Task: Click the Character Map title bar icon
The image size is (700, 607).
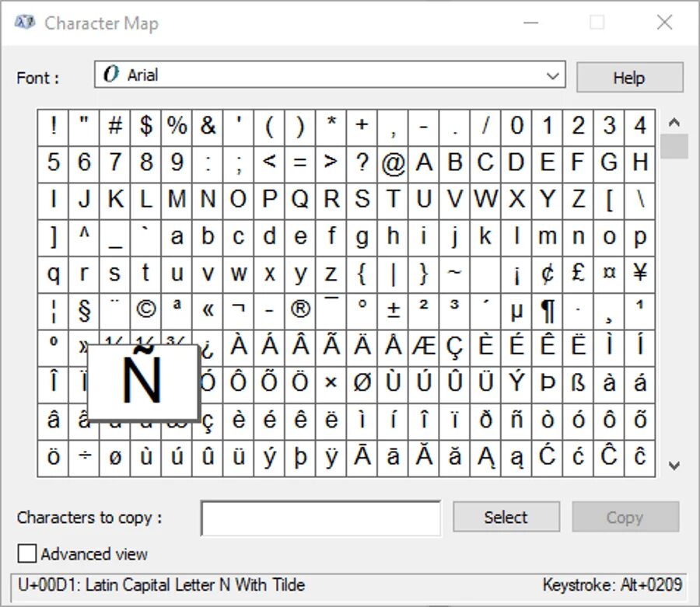Action: [x=25, y=22]
